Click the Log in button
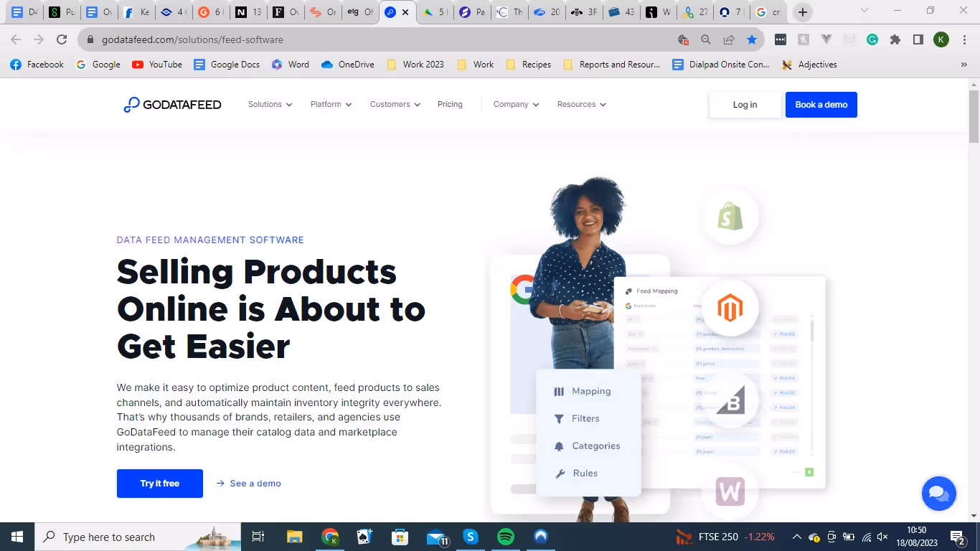This screenshot has width=980, height=551. [745, 105]
